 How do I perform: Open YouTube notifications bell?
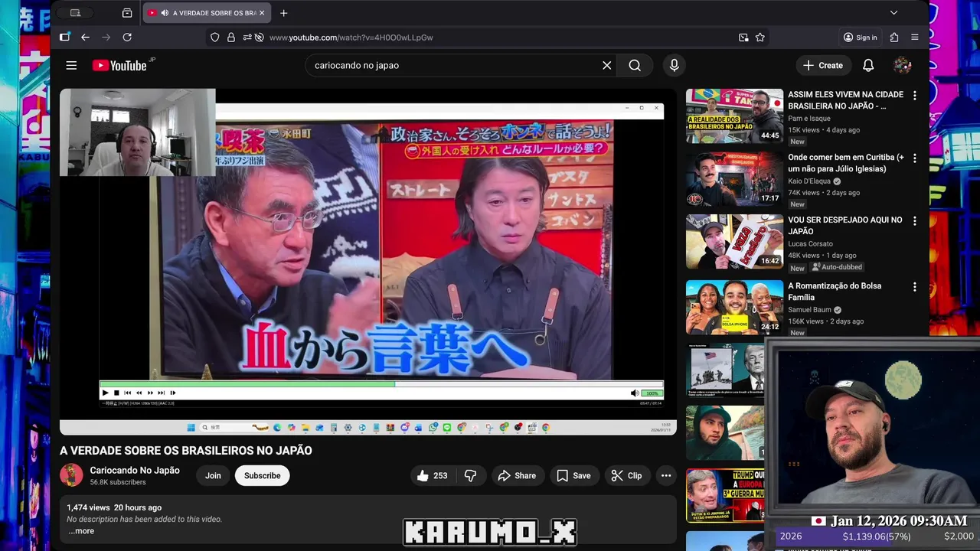click(x=868, y=65)
